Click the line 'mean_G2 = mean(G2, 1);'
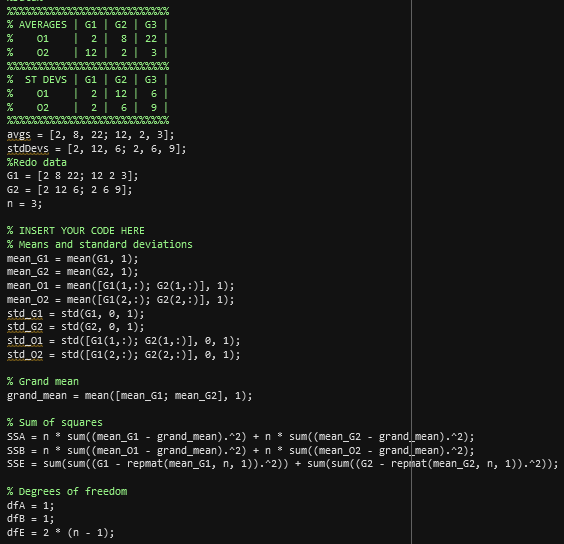 click(73, 272)
